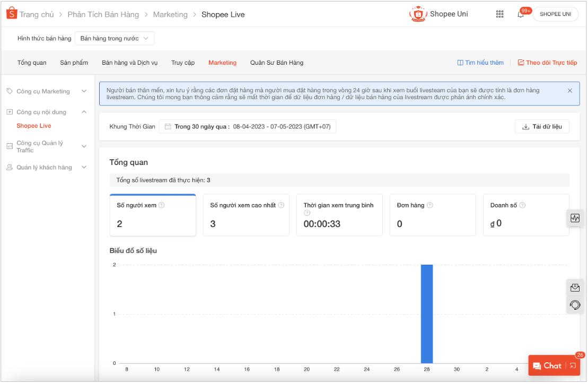Open the floating analytics chart icon

[x=575, y=218]
